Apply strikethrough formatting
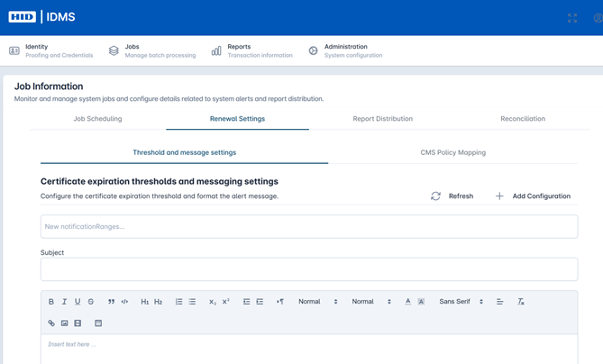Image resolution: width=603 pixels, height=364 pixels. 91,302
